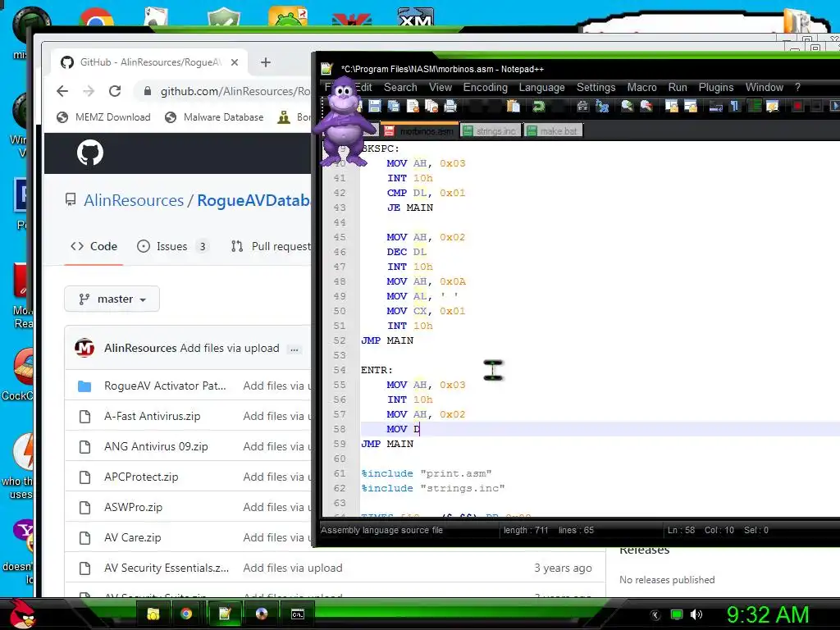
Task: Open a new Chrome tab with plus button
Action: click(266, 62)
